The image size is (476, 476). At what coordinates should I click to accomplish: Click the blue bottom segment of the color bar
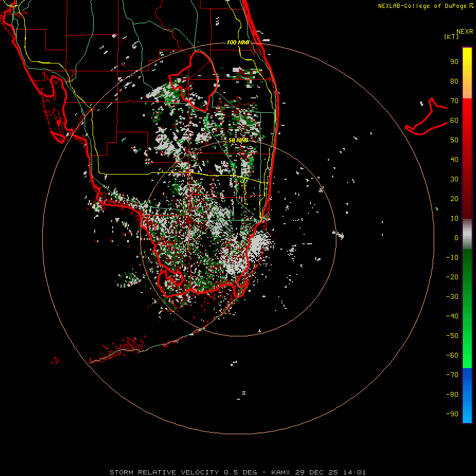pos(467,396)
